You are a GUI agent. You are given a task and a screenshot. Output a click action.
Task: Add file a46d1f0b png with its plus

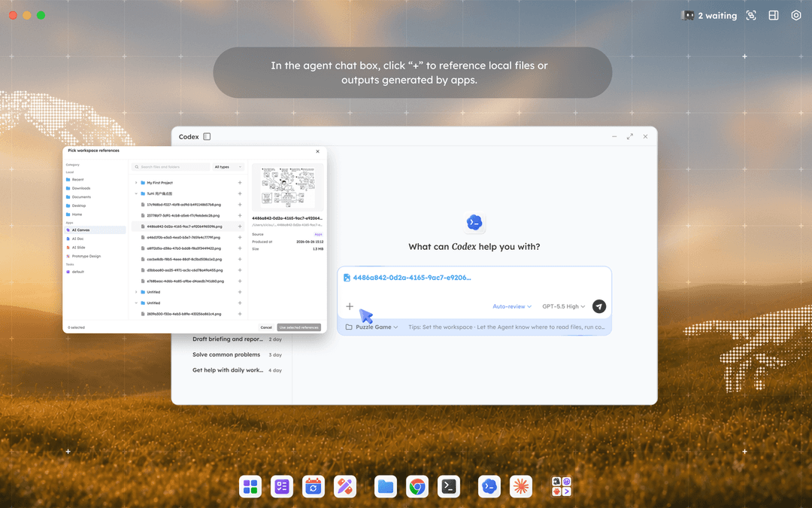pos(240,237)
